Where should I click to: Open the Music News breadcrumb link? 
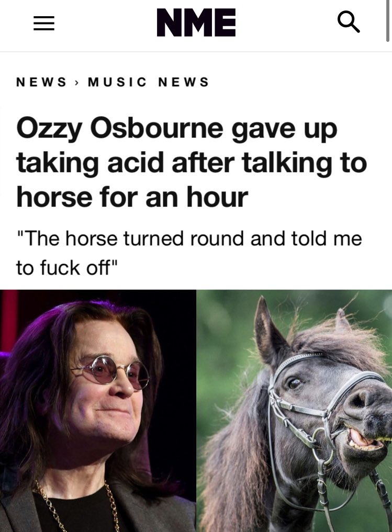[148, 82]
